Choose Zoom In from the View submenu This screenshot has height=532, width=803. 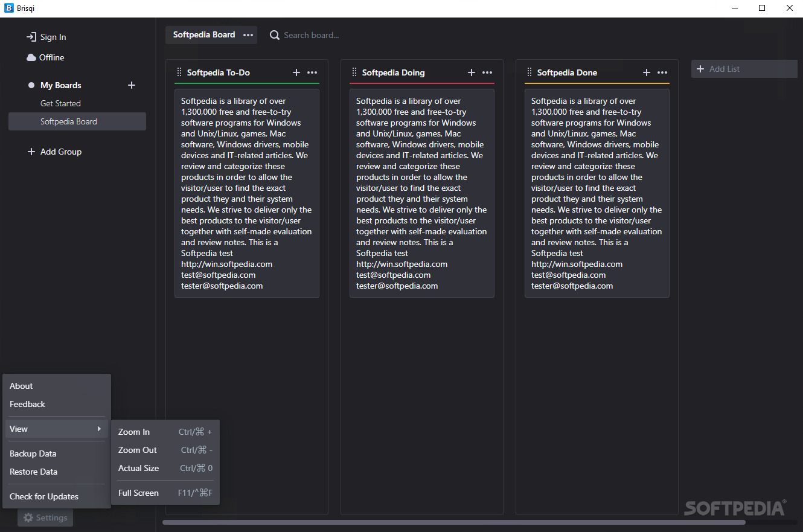[x=165, y=432]
